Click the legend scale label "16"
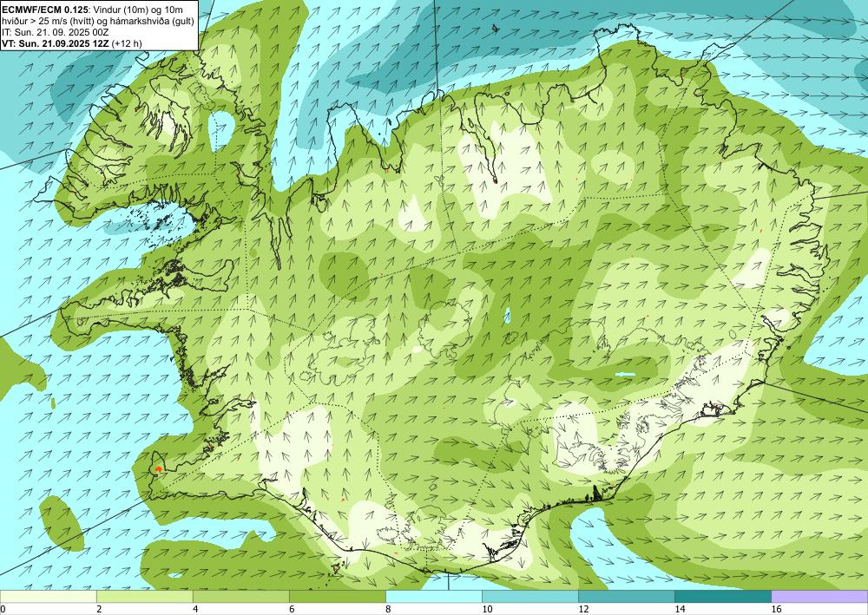Viewport: 868px width, 615px height. [776, 609]
